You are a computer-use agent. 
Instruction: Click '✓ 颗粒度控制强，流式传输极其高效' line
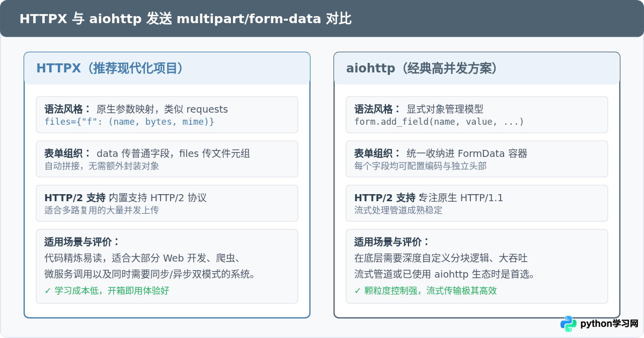426,291
